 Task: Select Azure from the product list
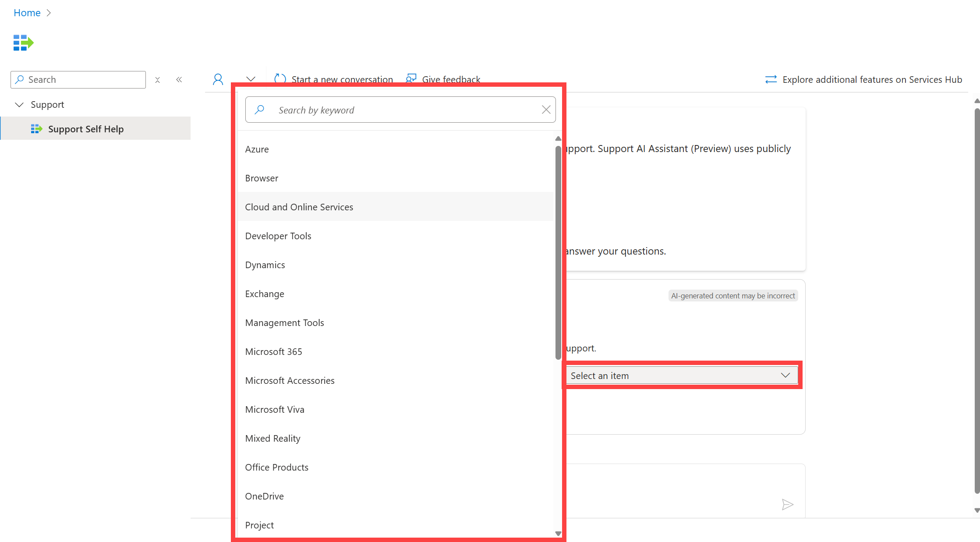(257, 149)
